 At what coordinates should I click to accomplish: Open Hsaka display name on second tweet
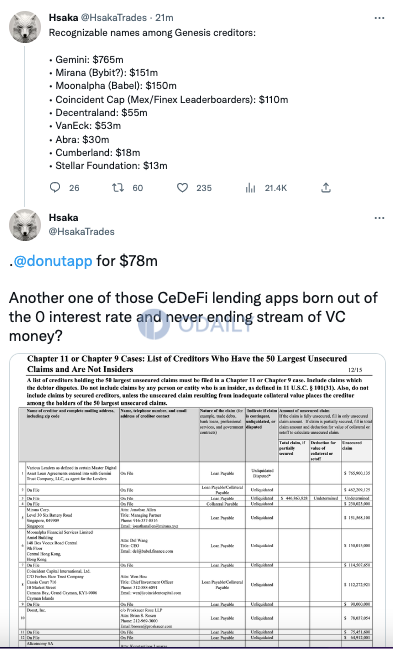tap(63, 217)
